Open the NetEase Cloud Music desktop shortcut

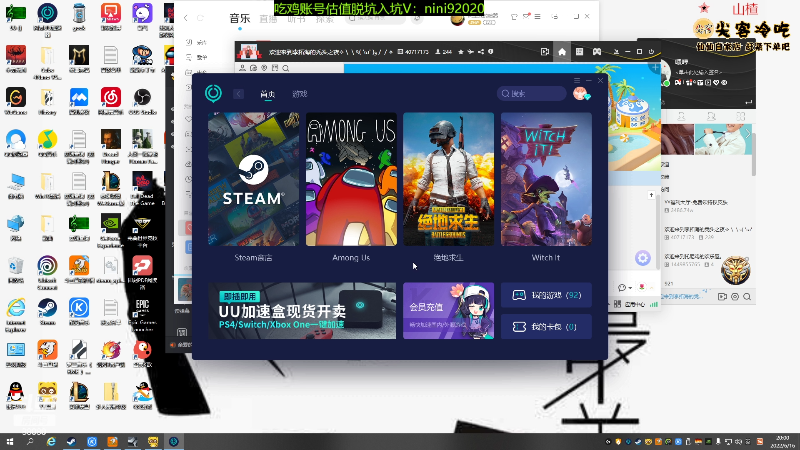[110, 100]
